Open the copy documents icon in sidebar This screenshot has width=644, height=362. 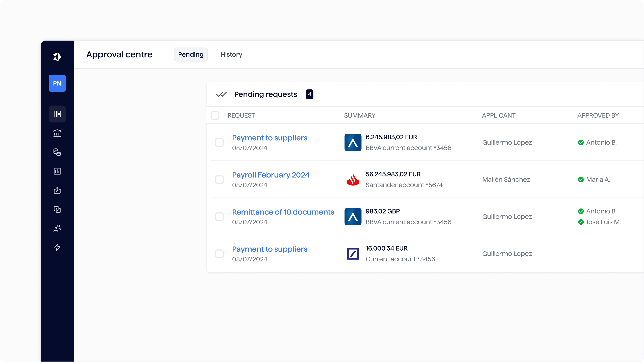pyautogui.click(x=57, y=209)
